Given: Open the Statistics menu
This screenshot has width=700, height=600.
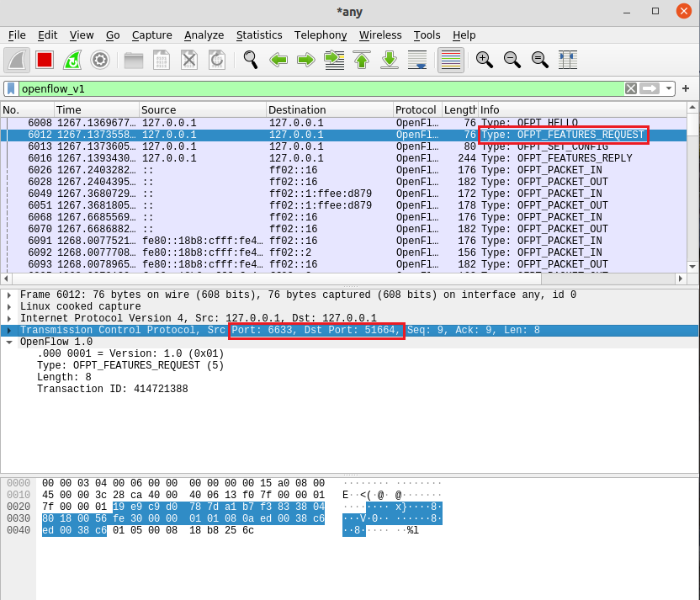Looking at the screenshot, I should tap(259, 35).
